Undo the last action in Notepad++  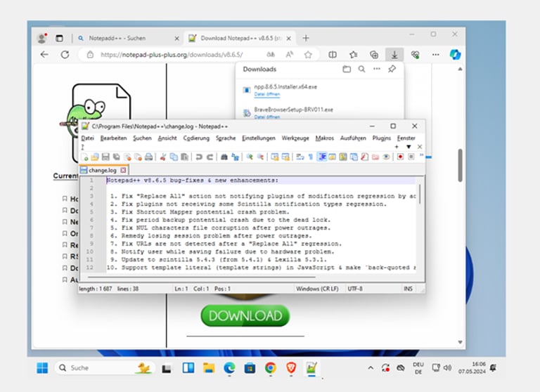click(x=199, y=157)
